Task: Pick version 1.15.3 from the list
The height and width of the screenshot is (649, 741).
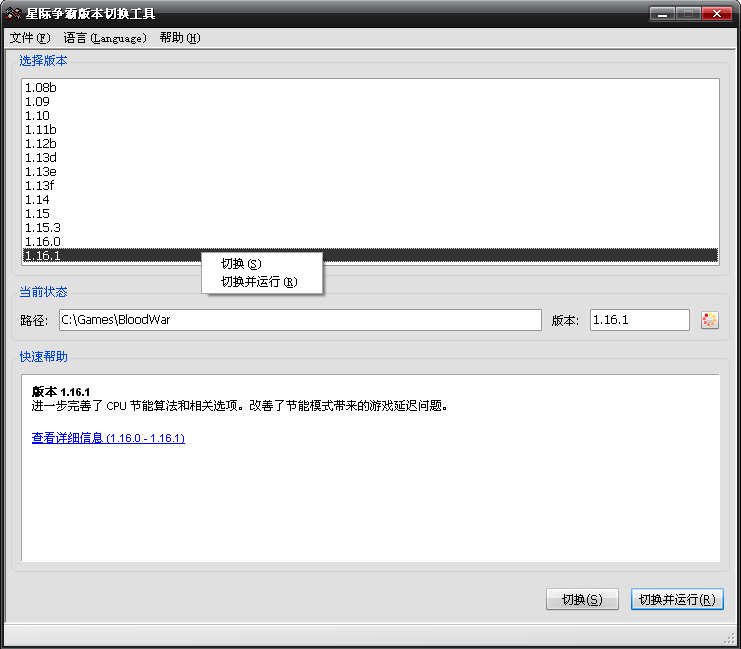Action: tap(43, 228)
